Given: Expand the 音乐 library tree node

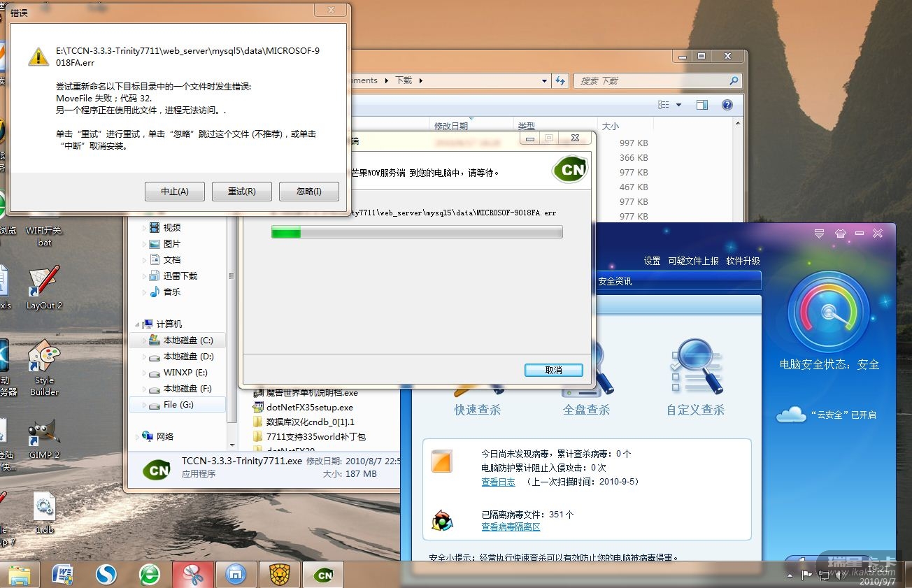Looking at the screenshot, I should pos(145,292).
